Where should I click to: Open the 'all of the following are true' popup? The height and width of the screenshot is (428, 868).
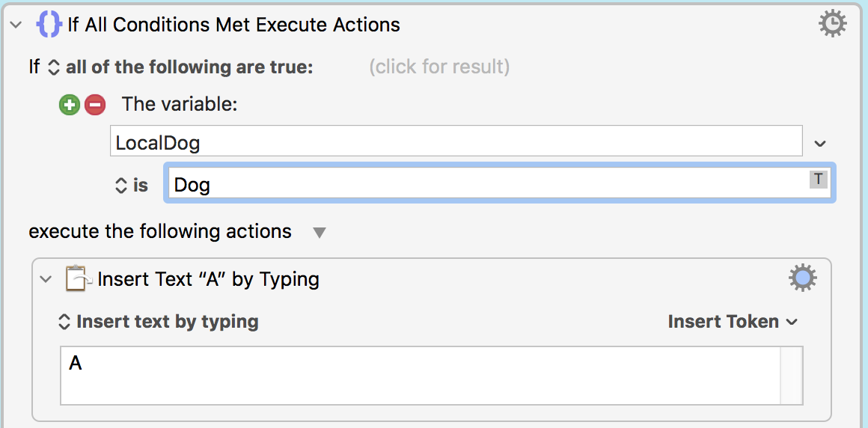point(182,67)
